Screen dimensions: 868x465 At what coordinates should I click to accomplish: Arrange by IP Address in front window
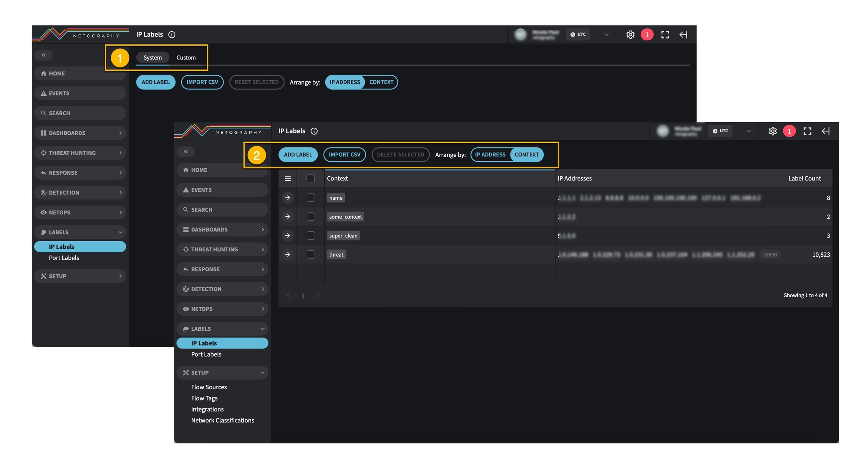pyautogui.click(x=490, y=155)
